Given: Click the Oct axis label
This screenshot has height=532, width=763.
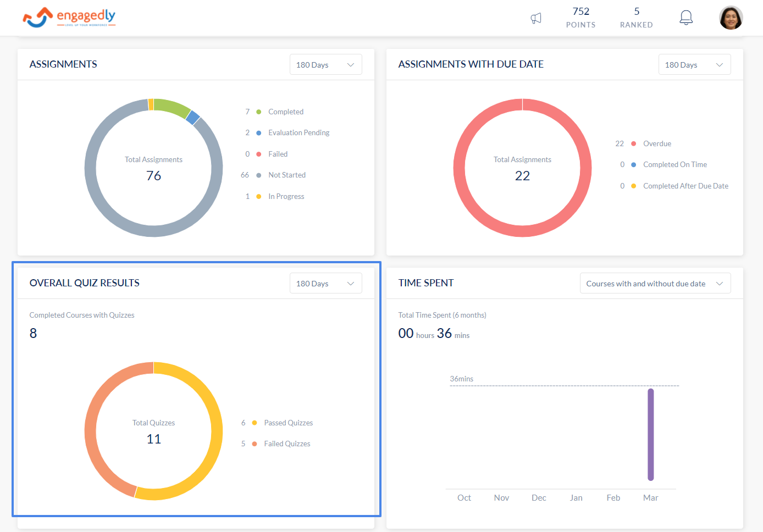Looking at the screenshot, I should point(464,497).
